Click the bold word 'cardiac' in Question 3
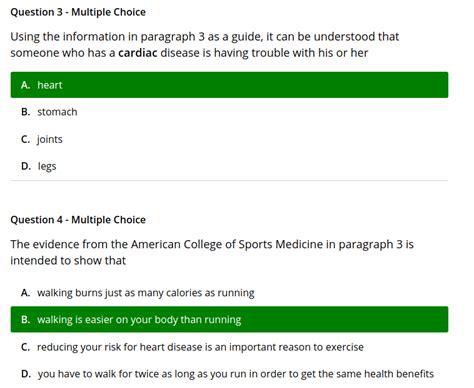 [138, 53]
